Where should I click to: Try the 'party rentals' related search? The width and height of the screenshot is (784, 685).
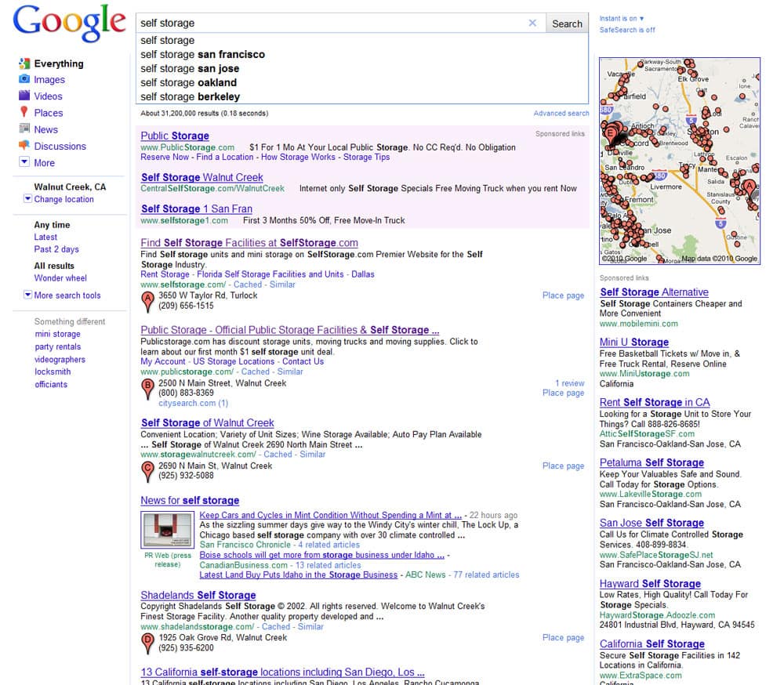tap(57, 346)
